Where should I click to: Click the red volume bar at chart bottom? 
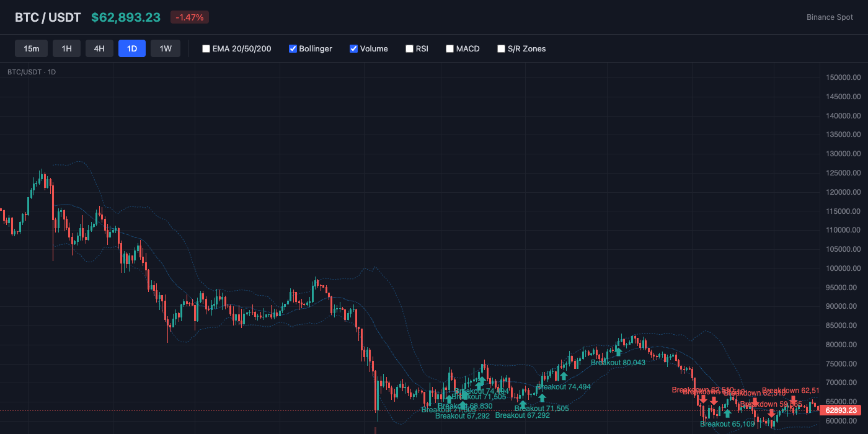pyautogui.click(x=376, y=430)
